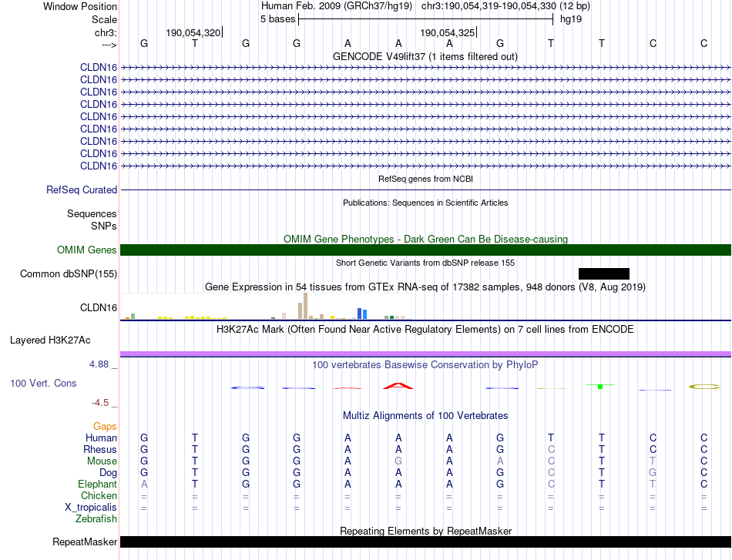This screenshot has height=560, width=732.
Task: Open OMIM Gene Phenotypes track title
Action: (x=426, y=239)
